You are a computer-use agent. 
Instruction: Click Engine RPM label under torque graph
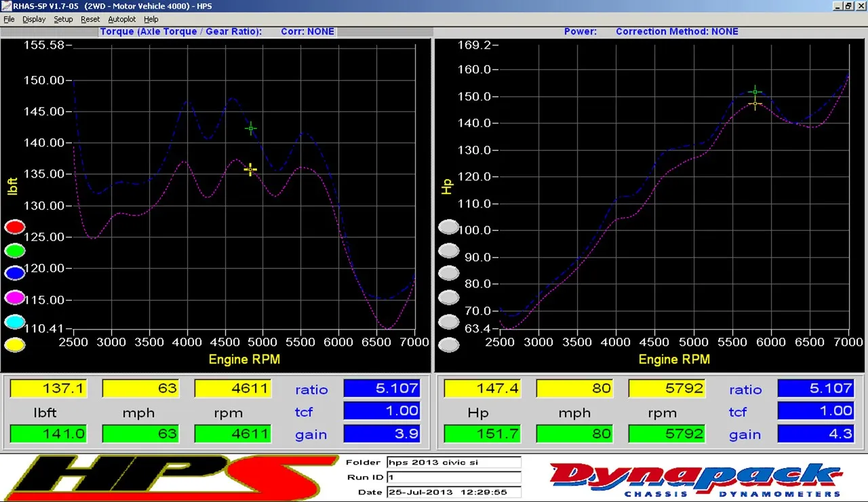coord(244,359)
